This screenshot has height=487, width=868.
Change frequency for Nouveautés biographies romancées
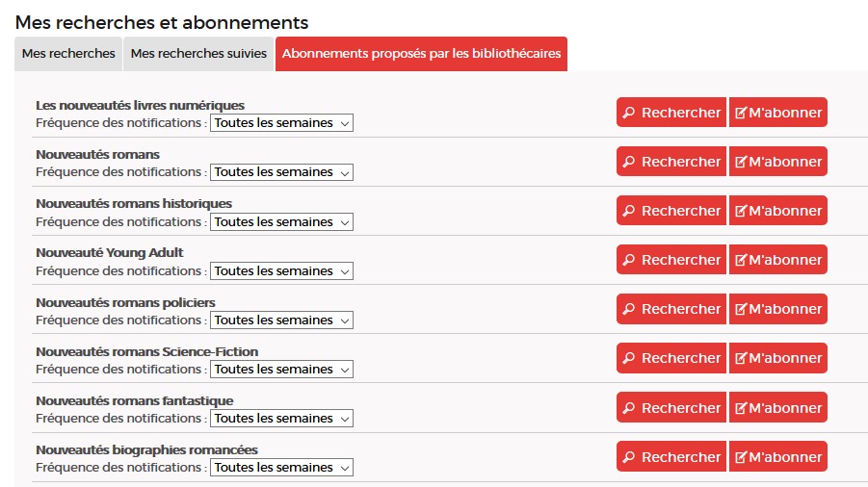click(281, 468)
